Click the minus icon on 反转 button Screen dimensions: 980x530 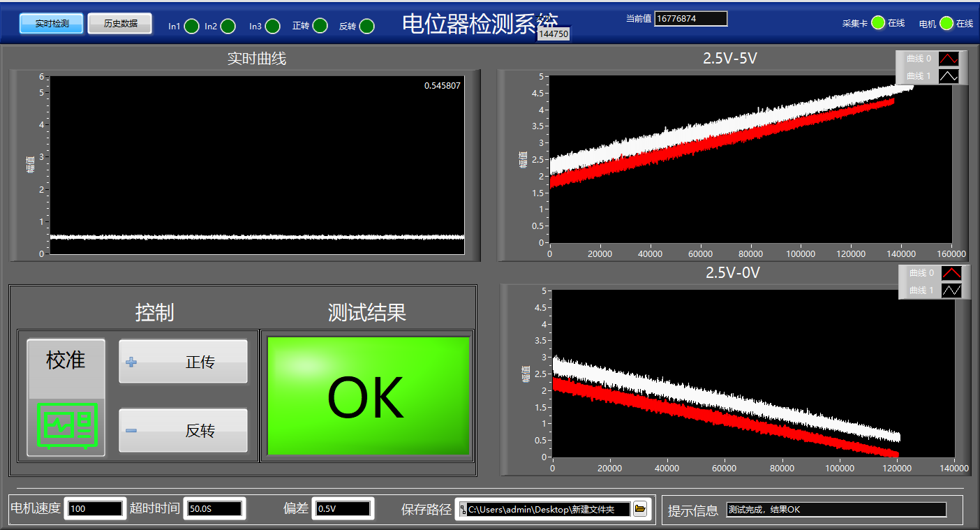coord(131,430)
